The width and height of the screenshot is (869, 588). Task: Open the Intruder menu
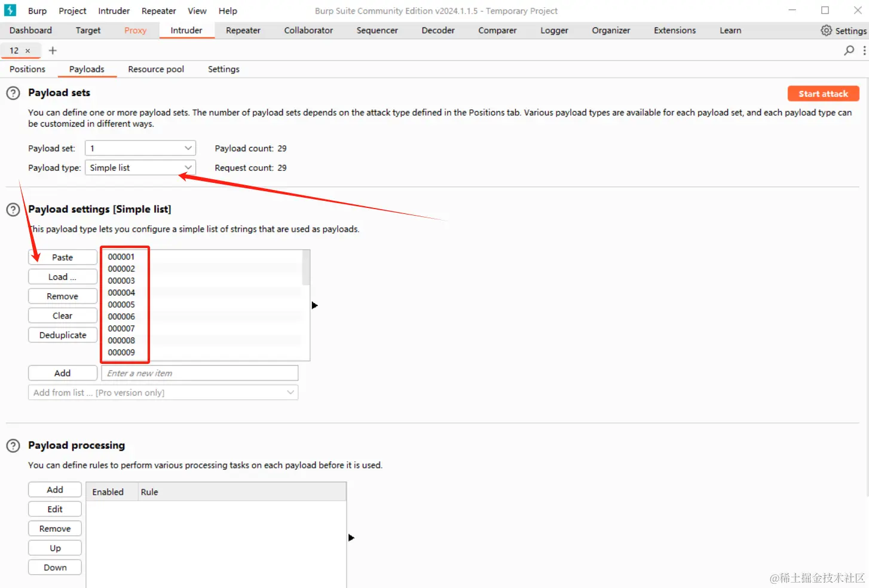pos(114,11)
